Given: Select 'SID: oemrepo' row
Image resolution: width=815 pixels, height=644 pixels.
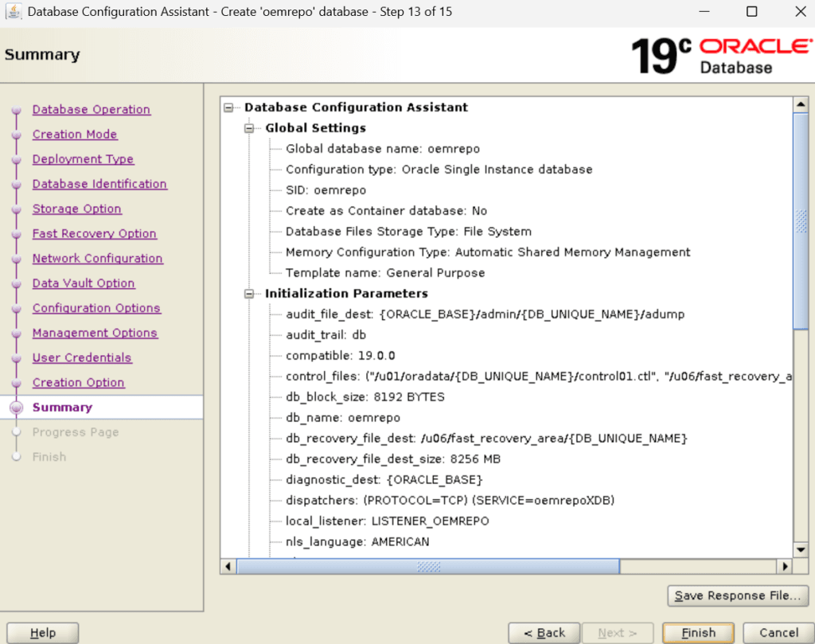Looking at the screenshot, I should 326,190.
